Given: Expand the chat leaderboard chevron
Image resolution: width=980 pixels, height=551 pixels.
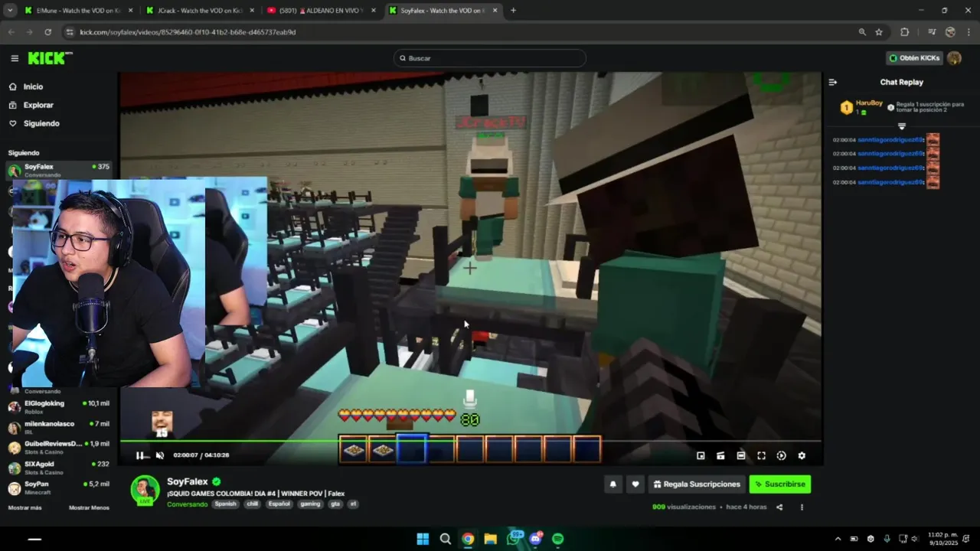Looking at the screenshot, I should point(902,126).
